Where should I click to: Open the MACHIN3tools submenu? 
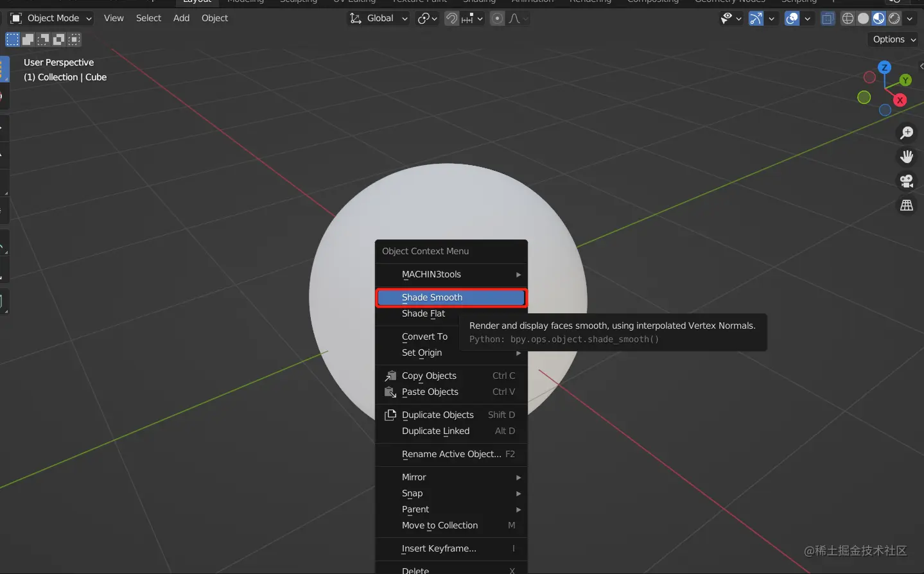pos(451,274)
